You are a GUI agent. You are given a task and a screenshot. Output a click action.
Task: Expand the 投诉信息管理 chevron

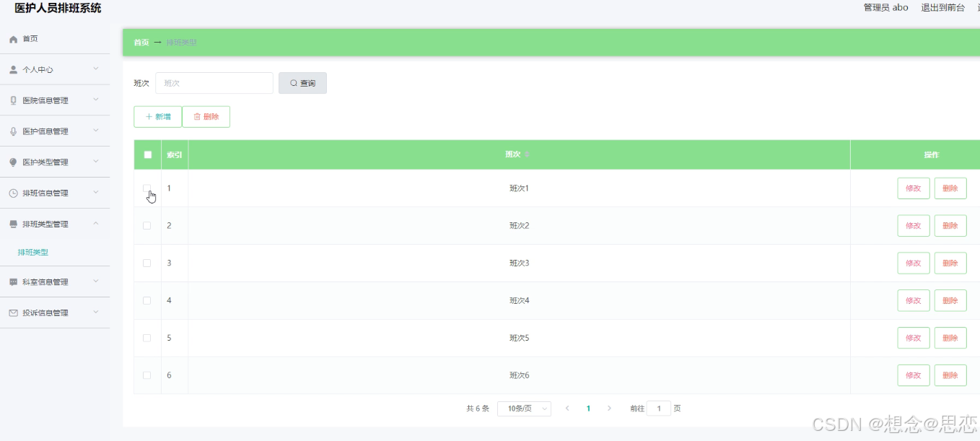[96, 313]
